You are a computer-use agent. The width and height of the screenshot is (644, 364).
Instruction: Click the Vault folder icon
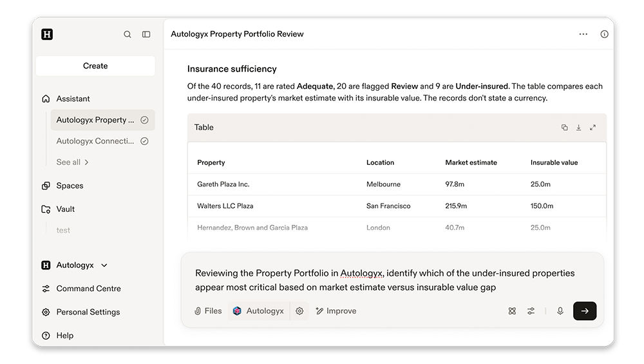point(46,209)
